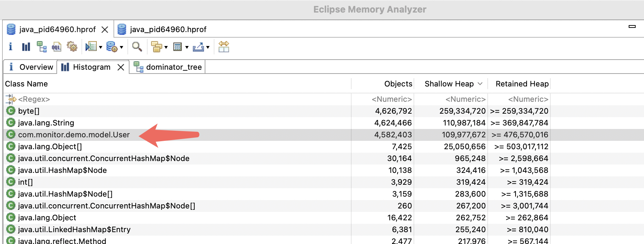The height and width of the screenshot is (244, 644).
Task: Close the Histogram tab
Action: pyautogui.click(x=121, y=67)
